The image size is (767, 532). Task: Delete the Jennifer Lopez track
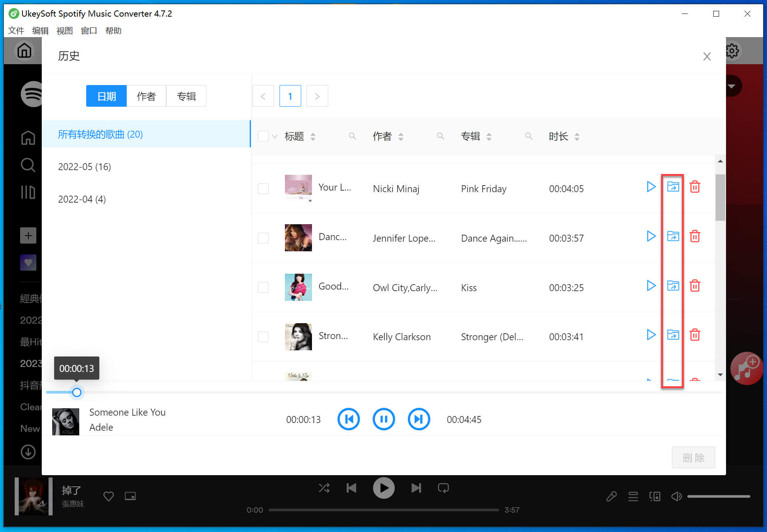pyautogui.click(x=695, y=236)
